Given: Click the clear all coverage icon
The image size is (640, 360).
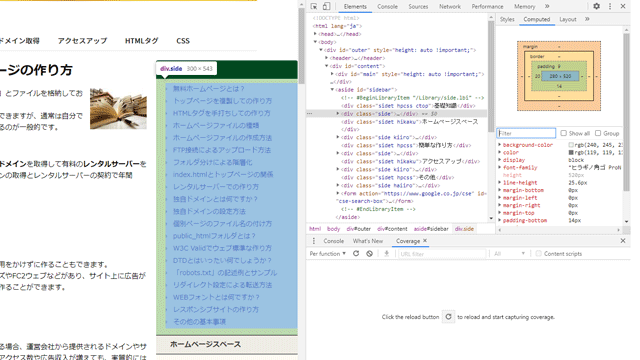Looking at the screenshot, I should pyautogui.click(x=369, y=253).
